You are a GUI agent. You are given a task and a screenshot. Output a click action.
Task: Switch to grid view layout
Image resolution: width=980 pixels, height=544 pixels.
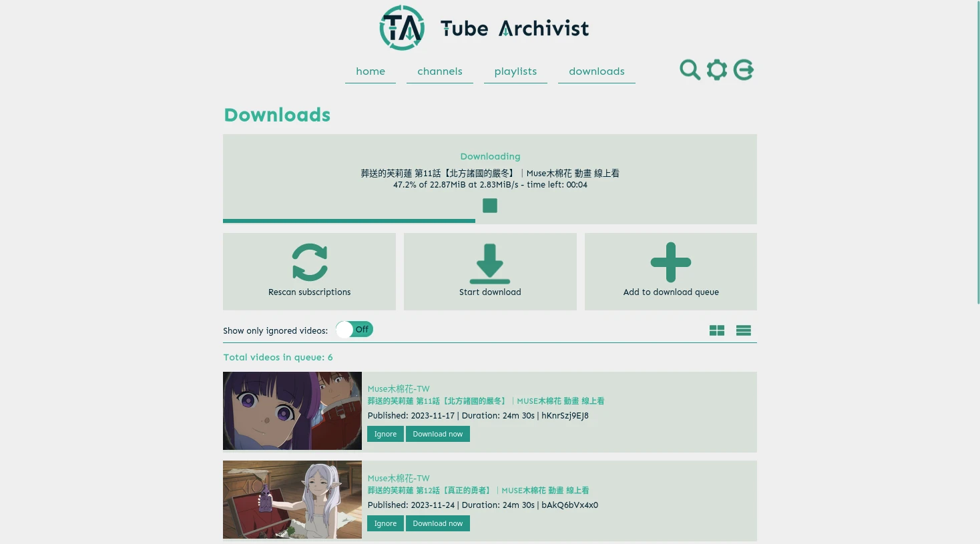point(717,330)
